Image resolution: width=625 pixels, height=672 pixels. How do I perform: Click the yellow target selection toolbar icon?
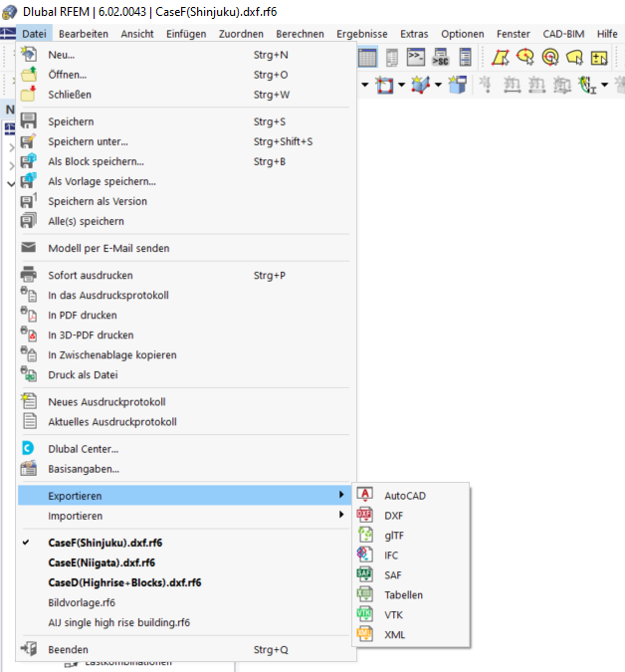point(550,57)
